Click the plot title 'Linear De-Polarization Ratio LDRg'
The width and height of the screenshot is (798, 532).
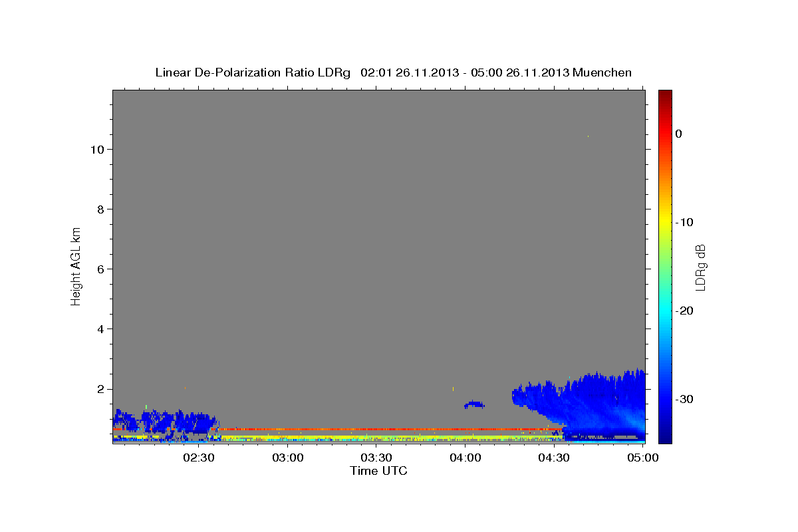click(252, 72)
